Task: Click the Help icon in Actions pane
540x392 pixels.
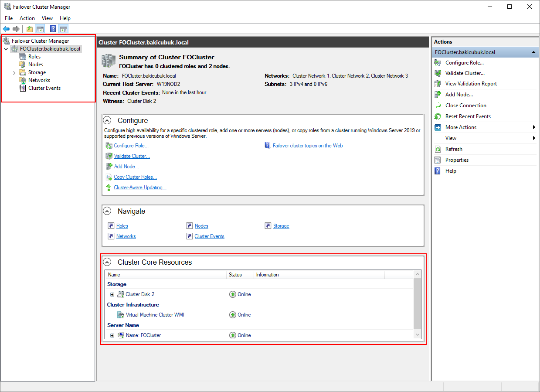Action: [438, 171]
